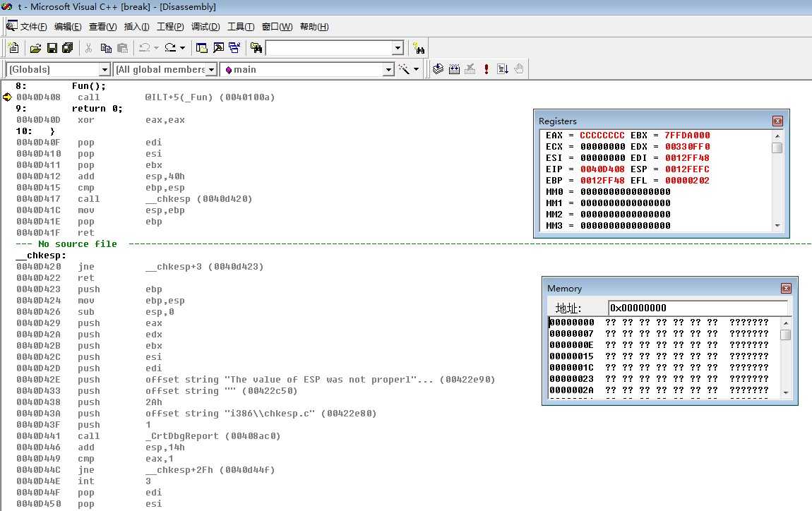Close the Memory window
This screenshot has height=511, width=812.
tap(786, 289)
